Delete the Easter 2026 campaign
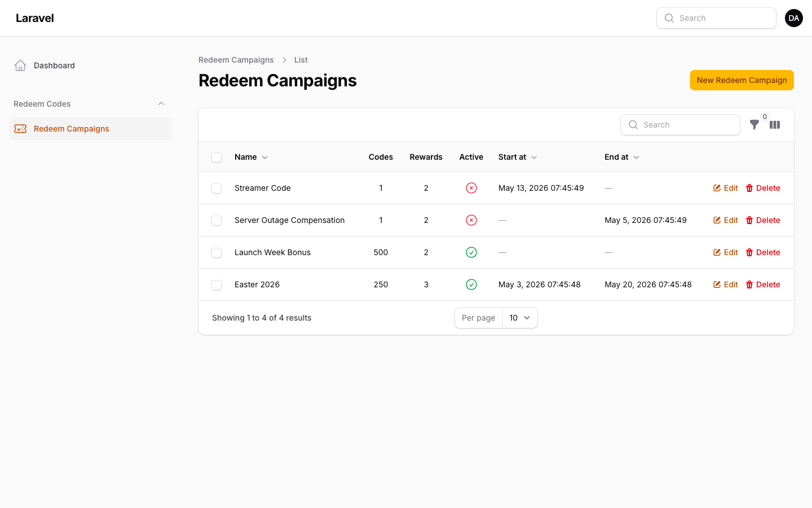This screenshot has height=508, width=812. [763, 284]
